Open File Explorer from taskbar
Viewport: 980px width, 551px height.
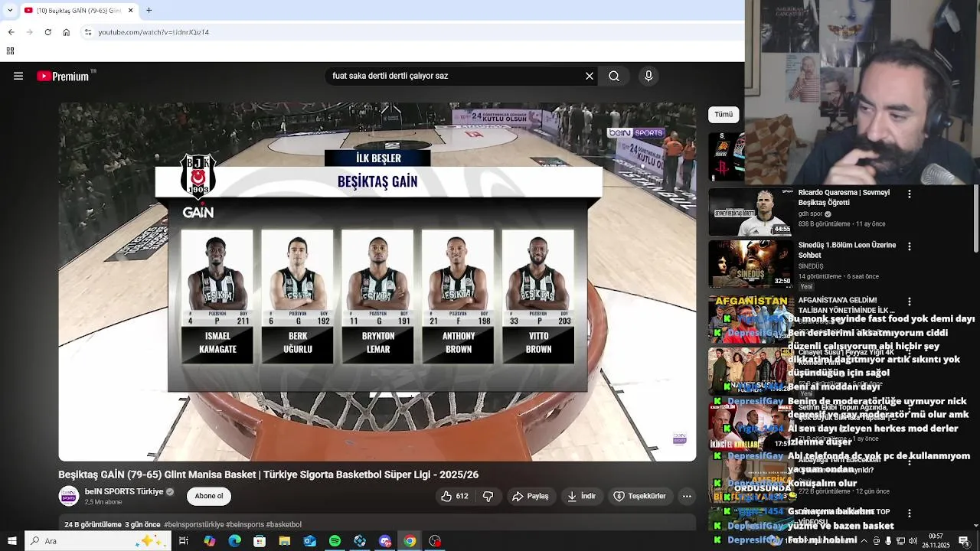click(285, 541)
